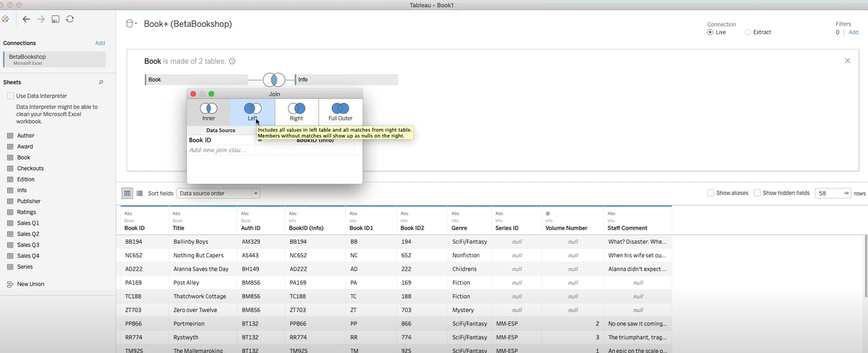Click Add new join clause field

click(220, 150)
